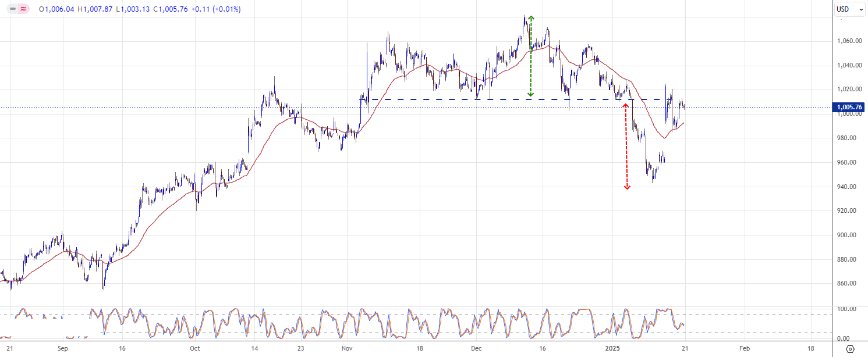Screen dimensions: 868x357
Task: Click the 1,005.76 current price label
Action: 849,108
